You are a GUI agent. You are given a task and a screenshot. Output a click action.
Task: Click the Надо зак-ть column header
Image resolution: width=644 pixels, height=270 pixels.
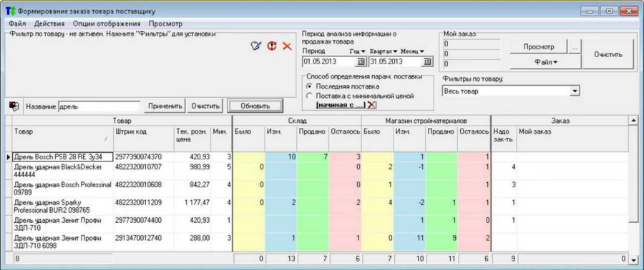pos(504,139)
